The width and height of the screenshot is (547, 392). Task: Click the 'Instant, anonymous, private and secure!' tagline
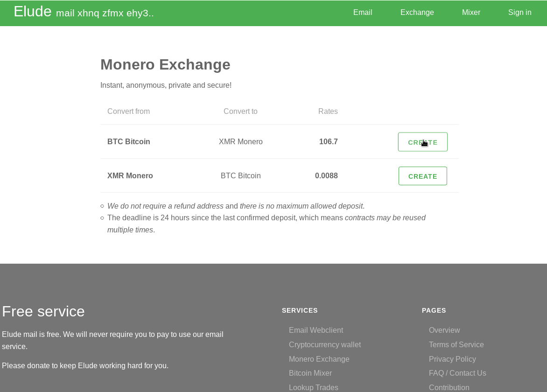(x=166, y=85)
